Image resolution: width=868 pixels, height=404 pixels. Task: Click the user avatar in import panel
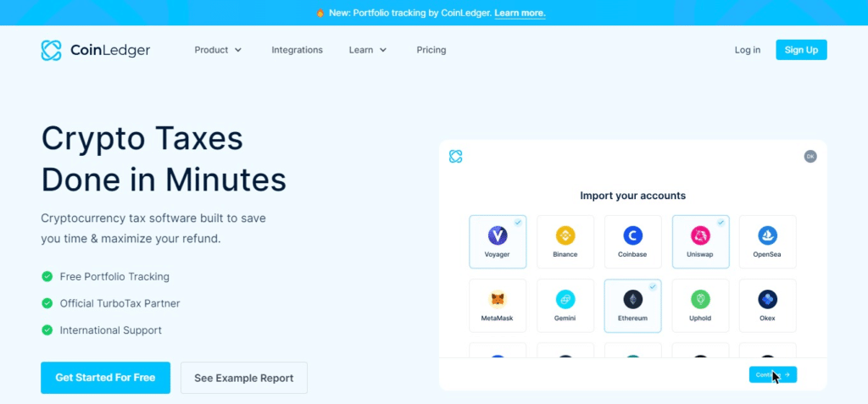click(810, 156)
